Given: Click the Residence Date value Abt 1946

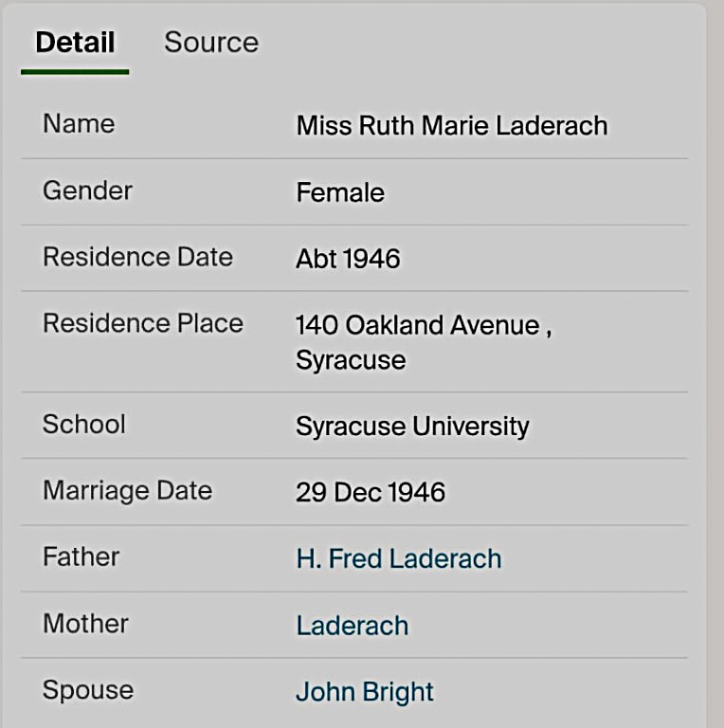Looking at the screenshot, I should click(x=348, y=259).
